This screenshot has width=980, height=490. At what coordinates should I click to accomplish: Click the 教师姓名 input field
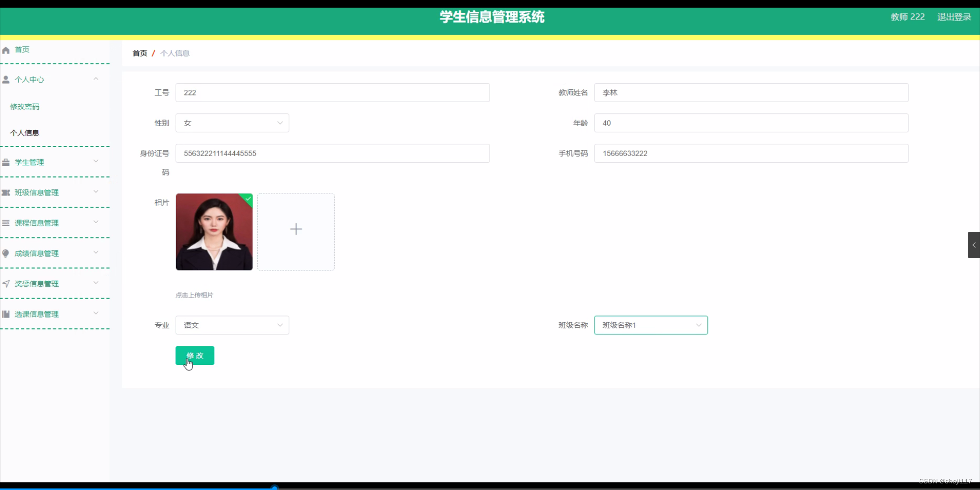click(x=751, y=92)
